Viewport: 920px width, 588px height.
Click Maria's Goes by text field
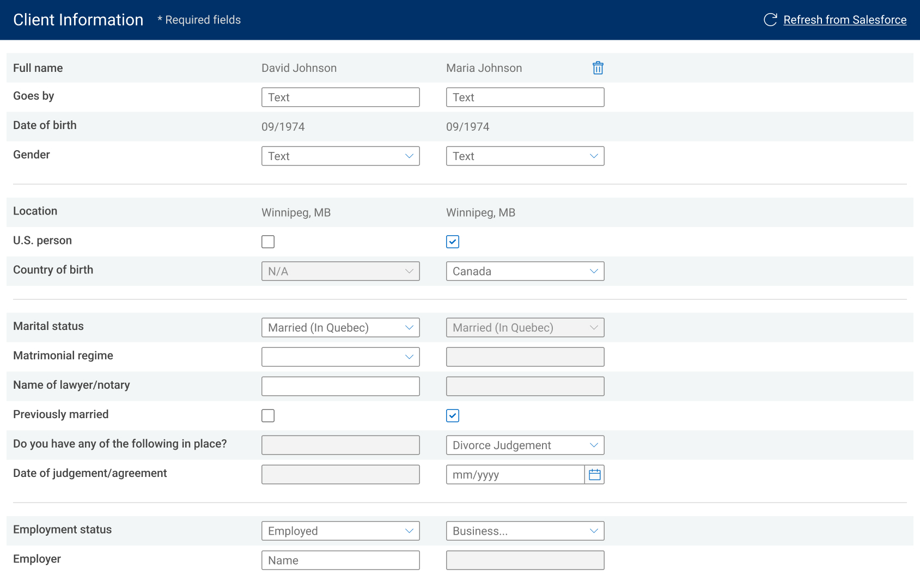click(x=525, y=97)
